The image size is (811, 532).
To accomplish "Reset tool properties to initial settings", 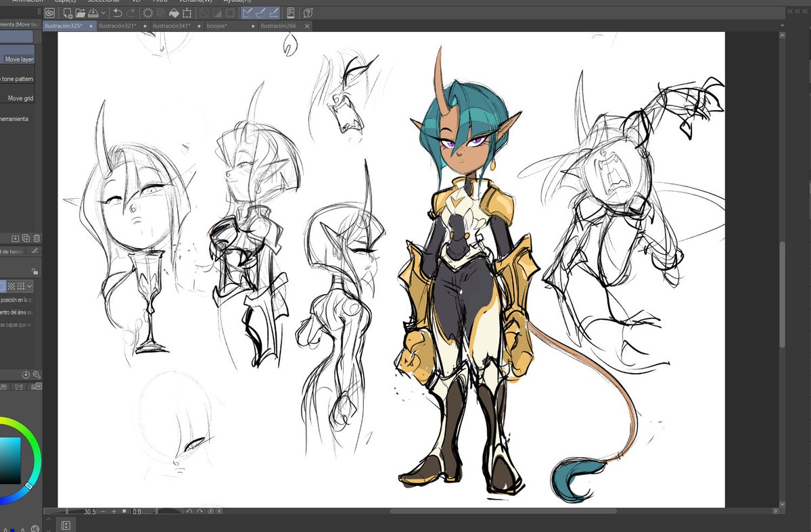I will [26, 374].
